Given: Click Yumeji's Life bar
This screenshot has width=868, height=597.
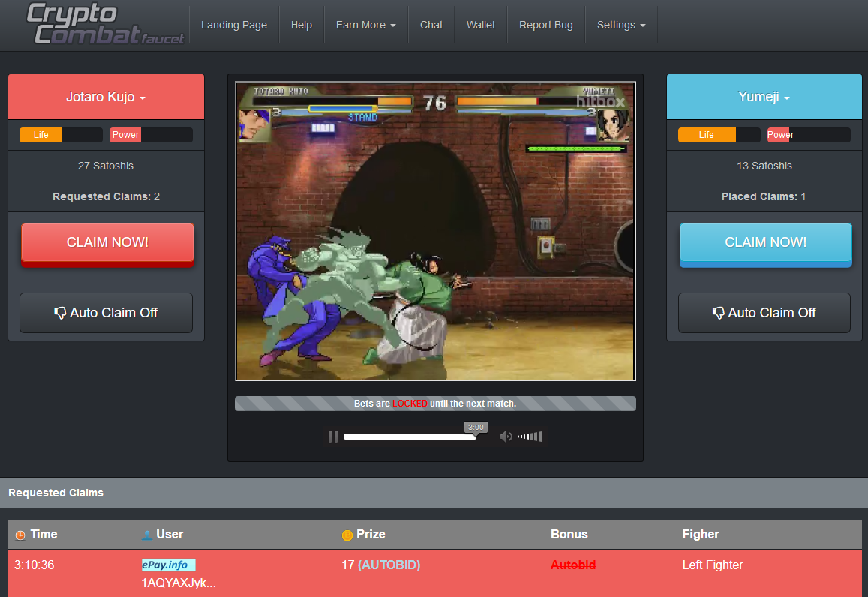Looking at the screenshot, I should [x=719, y=135].
